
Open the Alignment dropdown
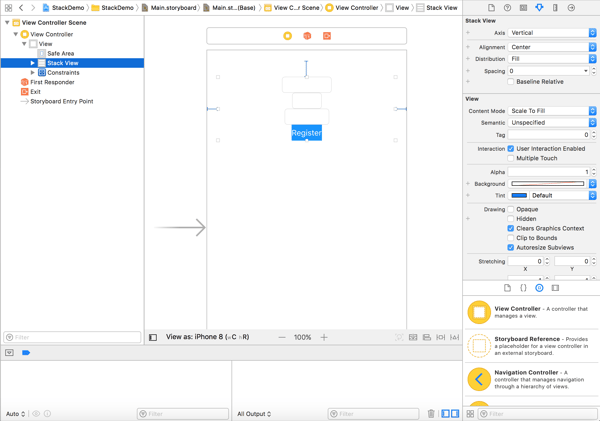click(552, 47)
